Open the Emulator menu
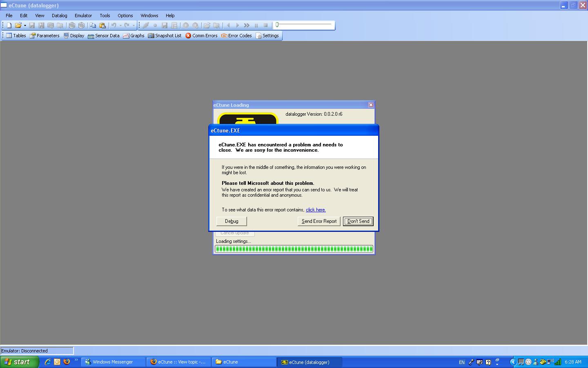588x368 pixels. (x=83, y=16)
